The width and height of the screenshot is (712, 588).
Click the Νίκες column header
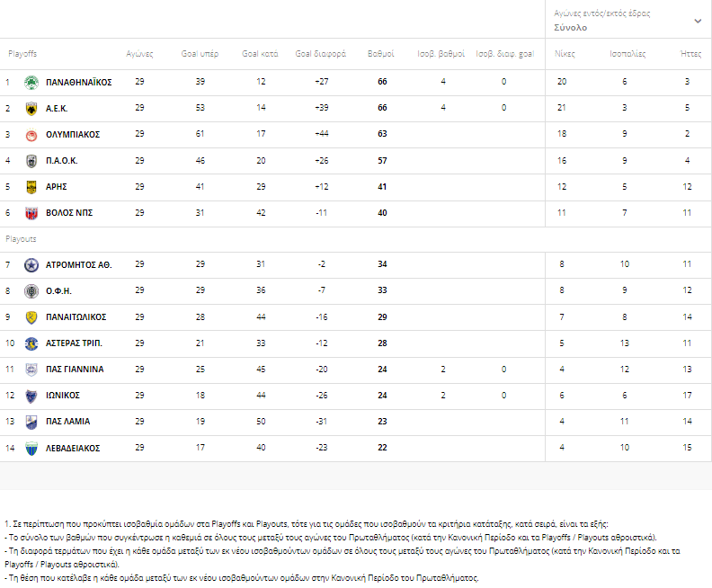coord(565,54)
